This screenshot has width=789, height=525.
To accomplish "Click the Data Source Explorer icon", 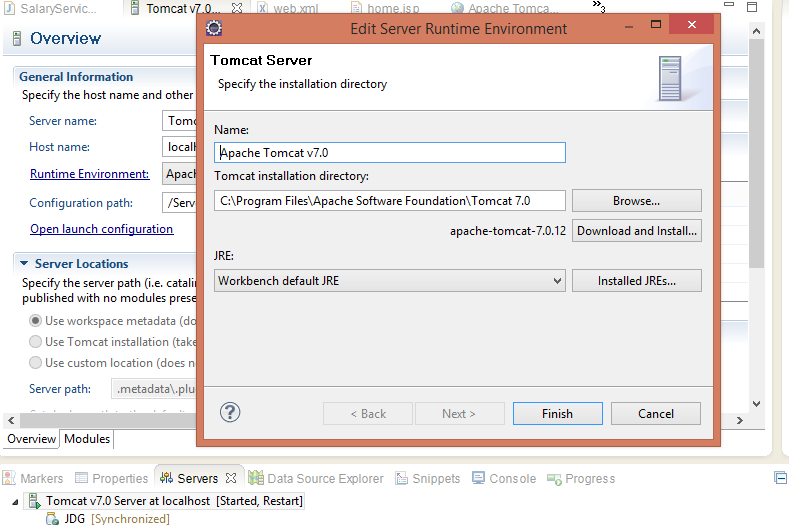I will click(x=256, y=478).
